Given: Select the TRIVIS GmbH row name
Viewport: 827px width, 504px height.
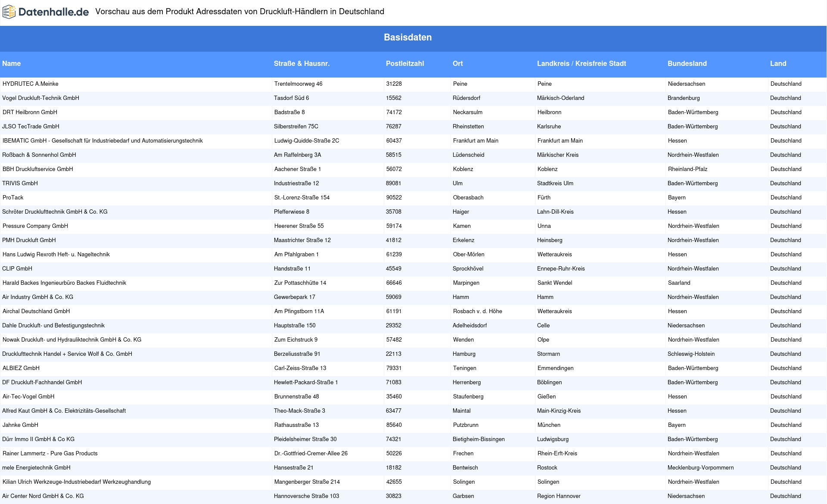Looking at the screenshot, I should 20,184.
